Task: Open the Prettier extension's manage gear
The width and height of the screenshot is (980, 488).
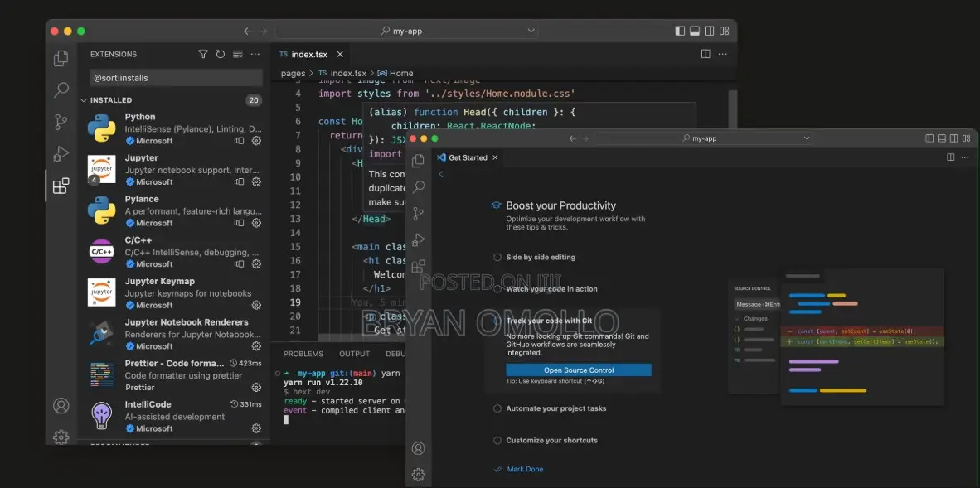Action: (x=256, y=388)
